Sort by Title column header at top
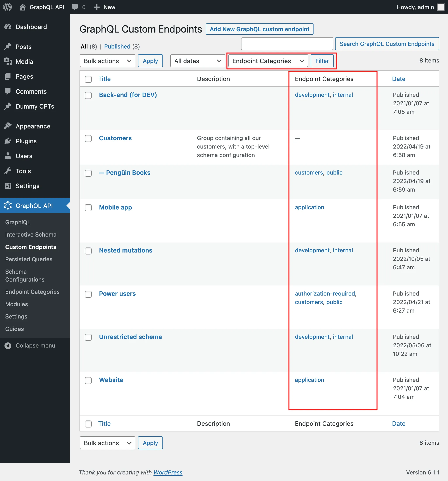 click(x=104, y=79)
